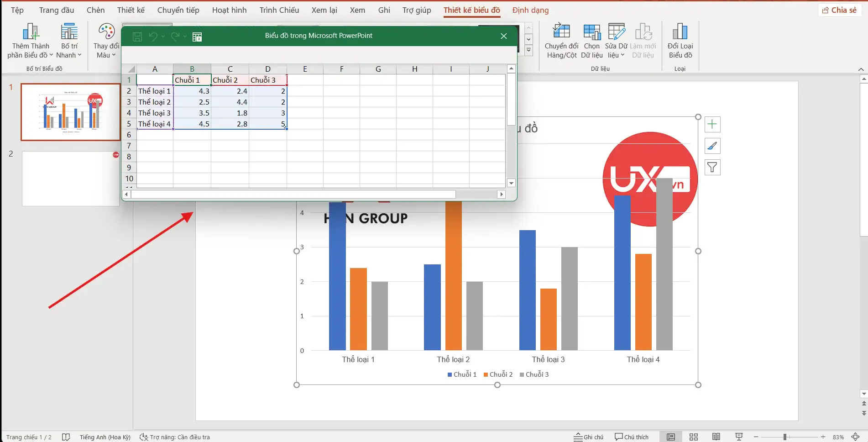Click Đổi Loại Biểu đồ change chart type
868x442 pixels.
tap(680, 41)
